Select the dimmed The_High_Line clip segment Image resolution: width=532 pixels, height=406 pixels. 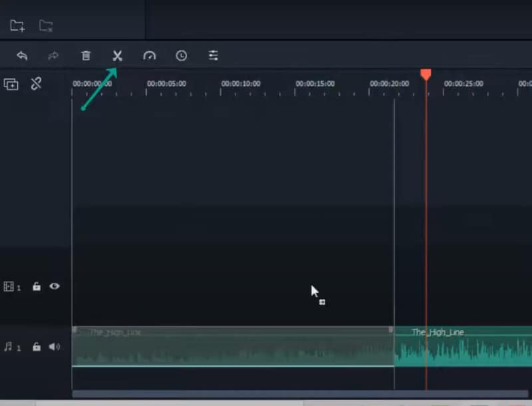(233, 346)
